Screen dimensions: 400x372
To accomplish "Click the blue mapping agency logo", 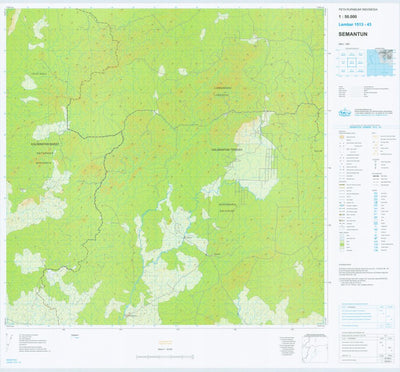I will click(x=344, y=113).
